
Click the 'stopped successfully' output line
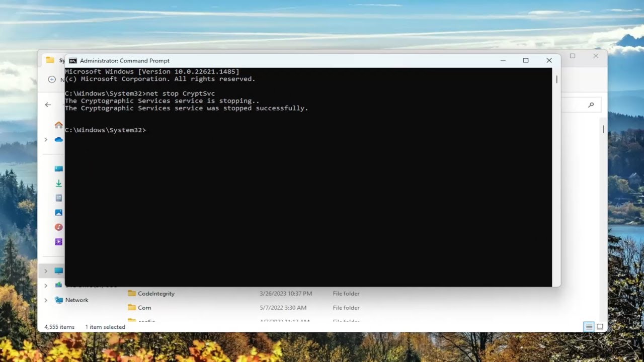coord(186,108)
